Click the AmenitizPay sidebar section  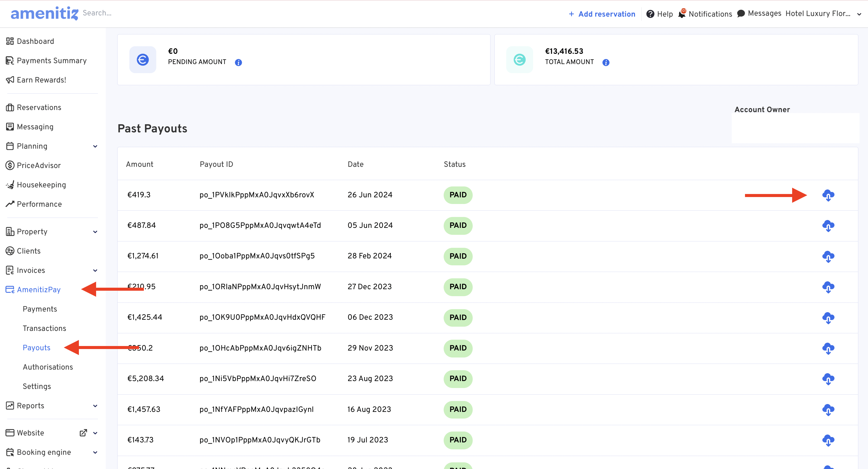pyautogui.click(x=38, y=290)
